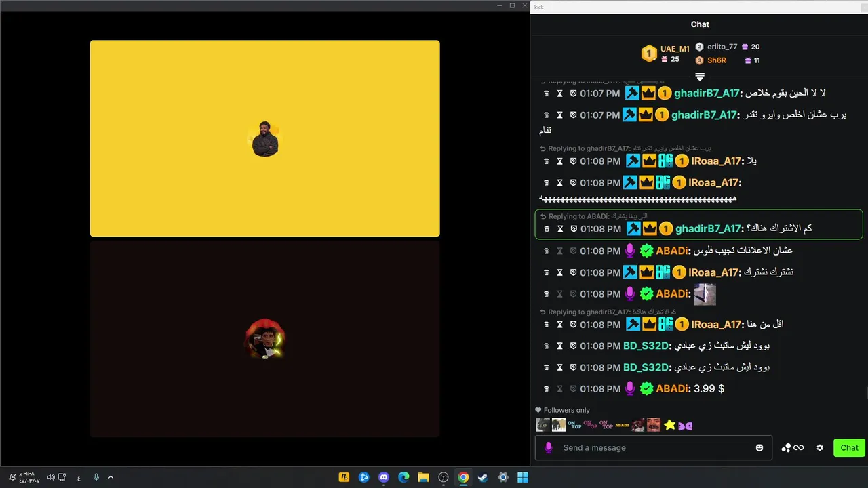Collapse the chat leaderboard with arrow icon
The height and width of the screenshot is (488, 868).
click(700, 76)
